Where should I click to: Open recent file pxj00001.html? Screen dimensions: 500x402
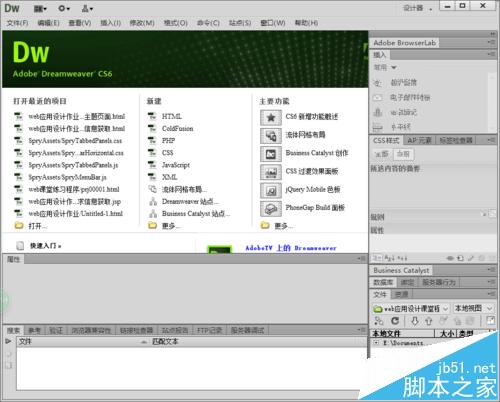pyautogui.click(x=74, y=189)
